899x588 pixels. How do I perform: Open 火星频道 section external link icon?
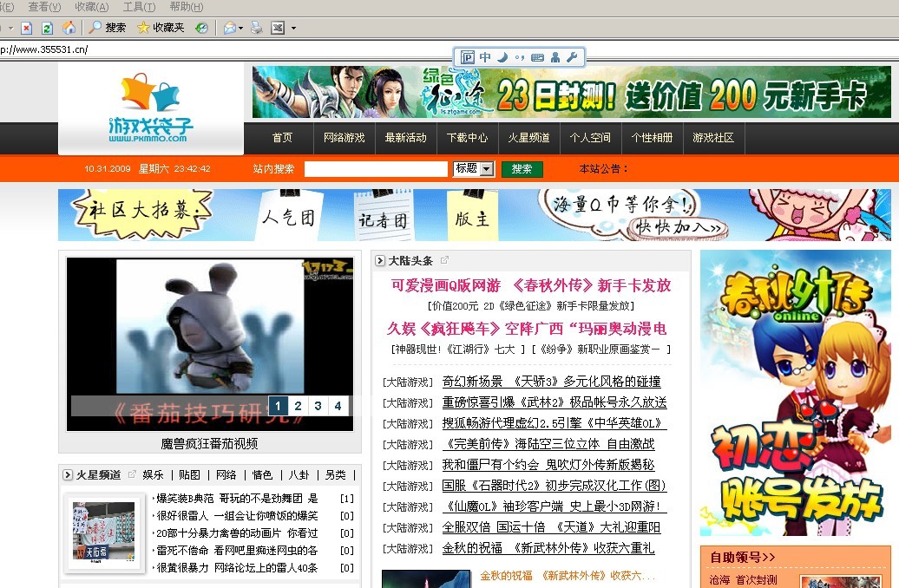tap(132, 474)
